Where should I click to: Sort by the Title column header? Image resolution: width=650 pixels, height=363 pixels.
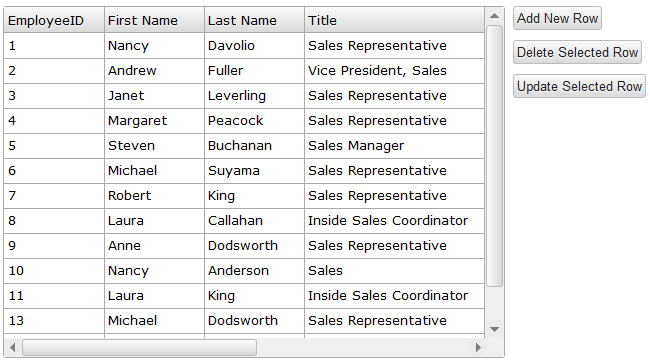click(394, 20)
